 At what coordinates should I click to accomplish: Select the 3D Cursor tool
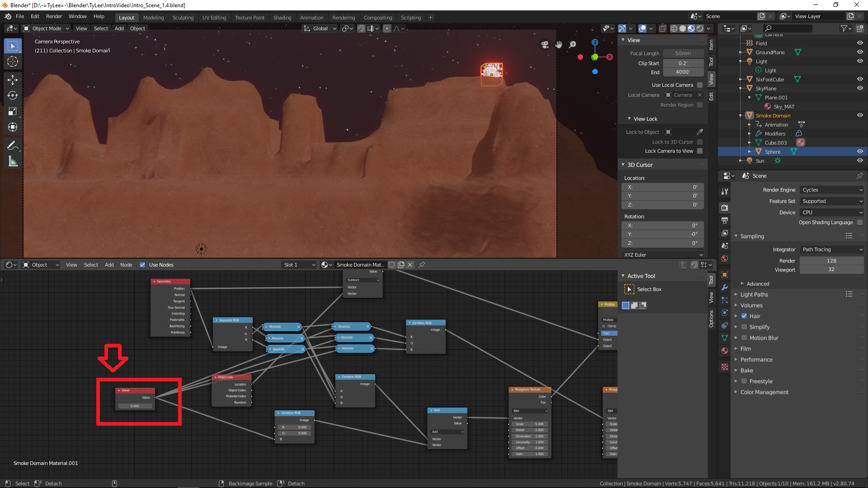tap(13, 61)
